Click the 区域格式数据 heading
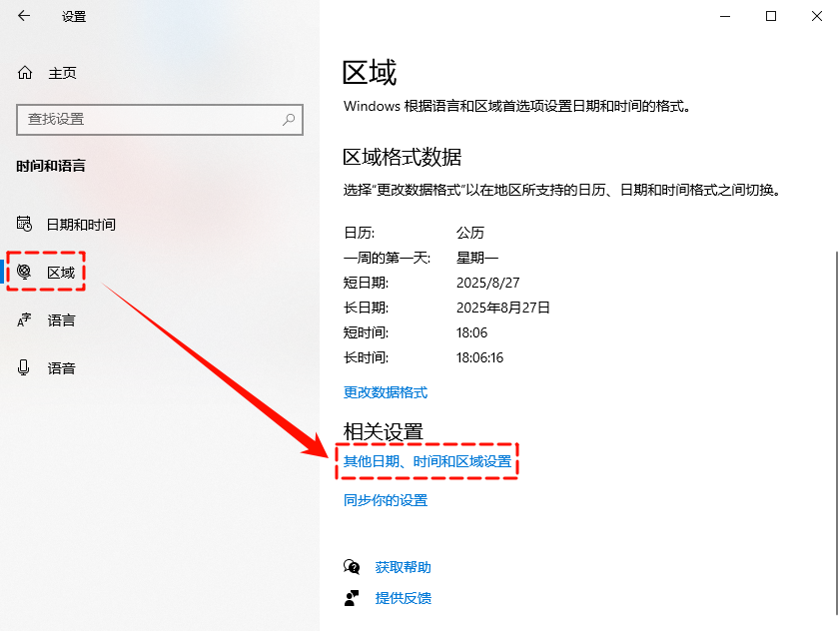Viewport: 840px width, 631px height. 403,158
